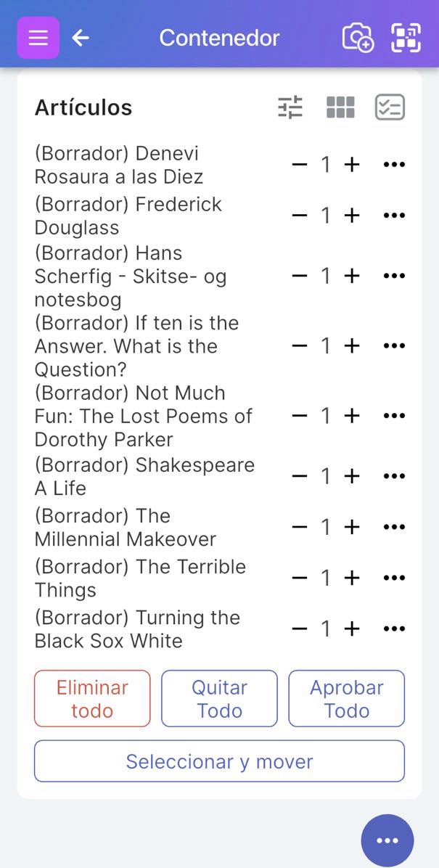
Task: Go back with the arrow icon
Action: pos(81,38)
